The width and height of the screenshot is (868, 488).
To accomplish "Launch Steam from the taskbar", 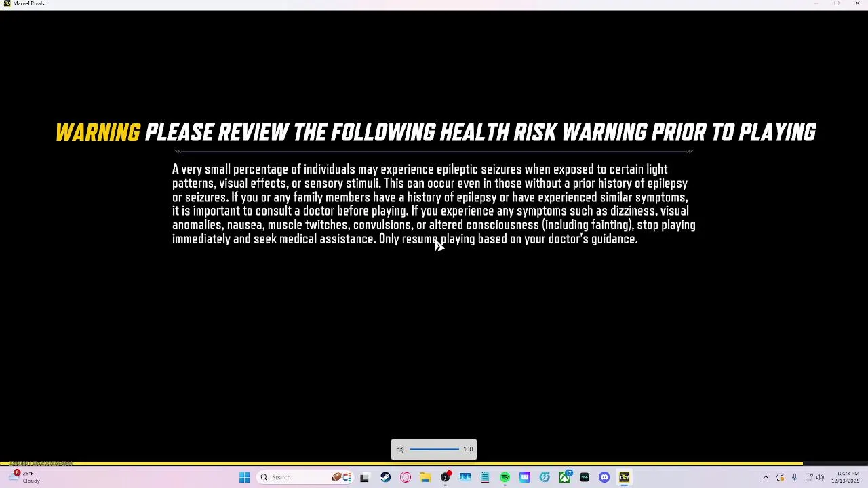I will (385, 477).
